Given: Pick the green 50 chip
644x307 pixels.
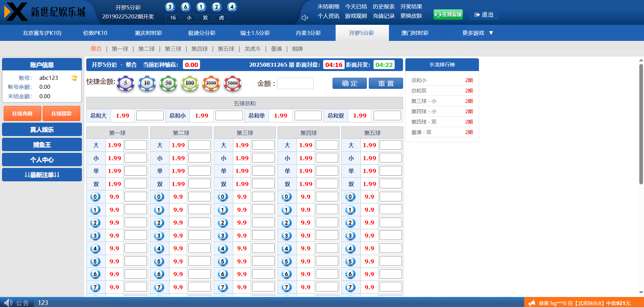Looking at the screenshot, I should (168, 83).
